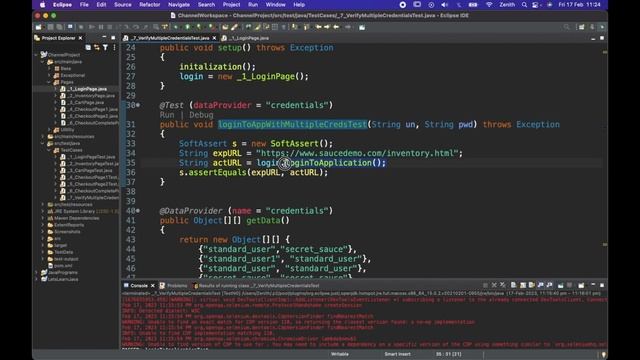Click the yellow Back navigation arrow in toolbar

point(336,27)
